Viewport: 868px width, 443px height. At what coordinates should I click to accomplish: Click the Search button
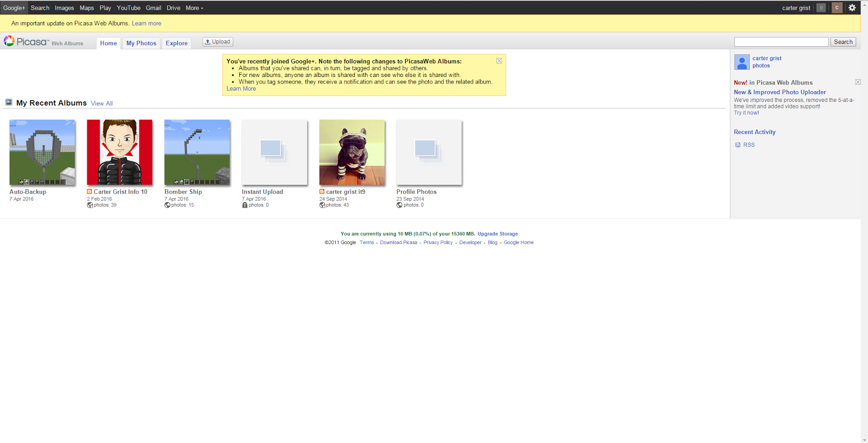tap(843, 42)
